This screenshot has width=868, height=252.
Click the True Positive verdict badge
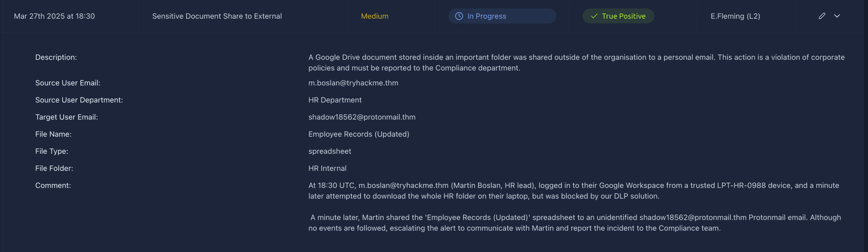pos(618,16)
